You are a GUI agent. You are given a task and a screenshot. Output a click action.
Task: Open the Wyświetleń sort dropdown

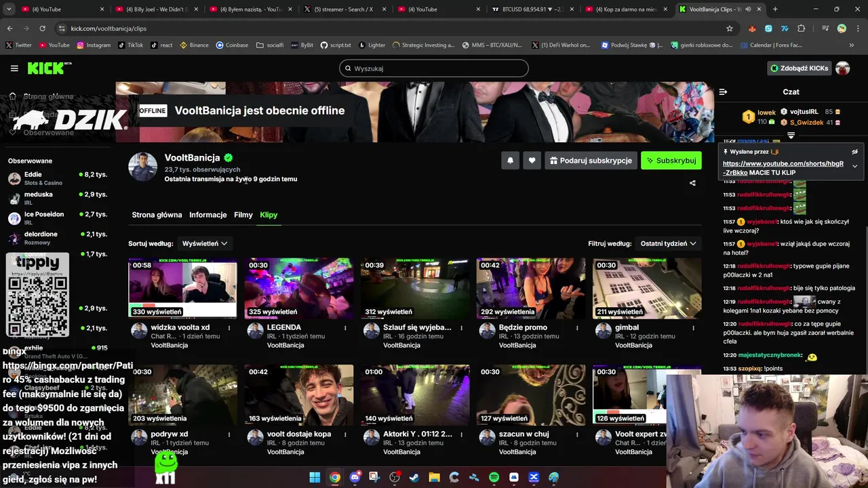(205, 243)
